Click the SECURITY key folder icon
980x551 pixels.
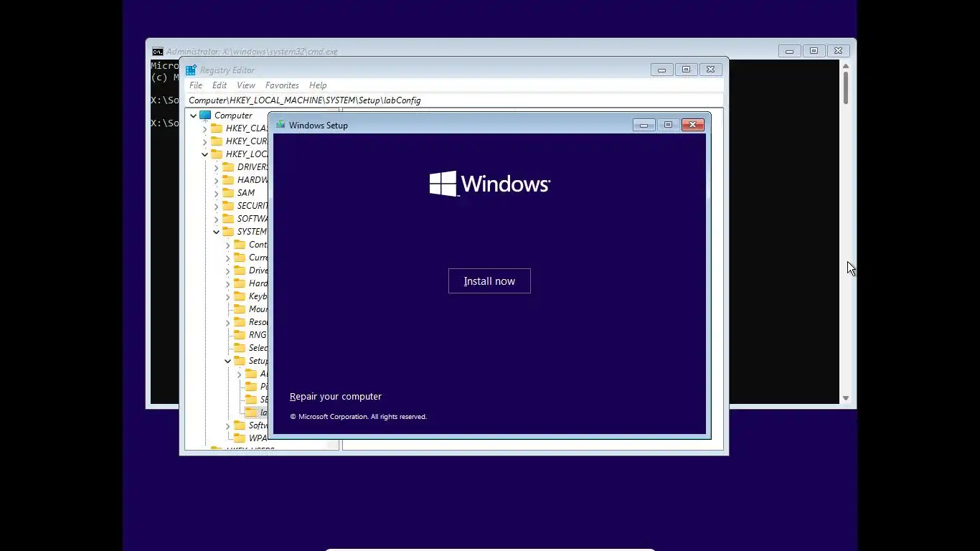(228, 206)
